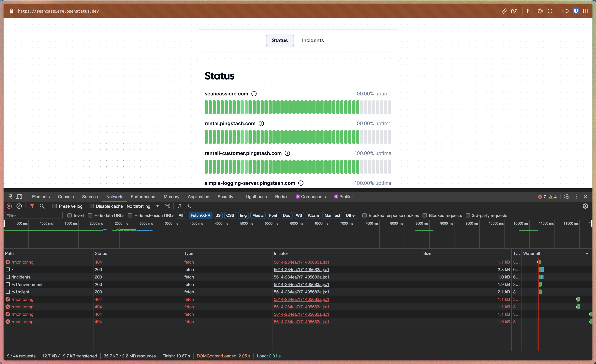Viewport: 596px width, 364px height.
Task: Open the DevTools settings gear
Action: (x=567, y=197)
